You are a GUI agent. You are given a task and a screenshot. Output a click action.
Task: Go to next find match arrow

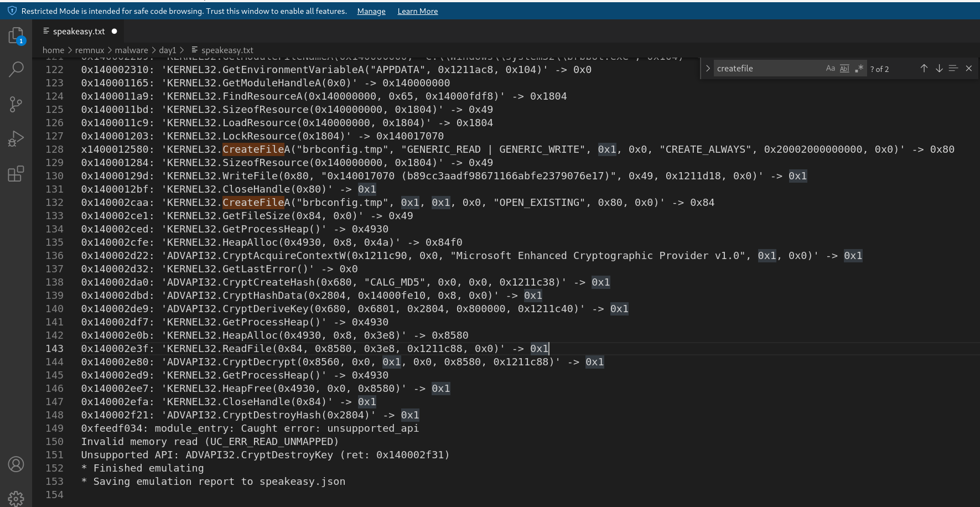click(x=939, y=69)
